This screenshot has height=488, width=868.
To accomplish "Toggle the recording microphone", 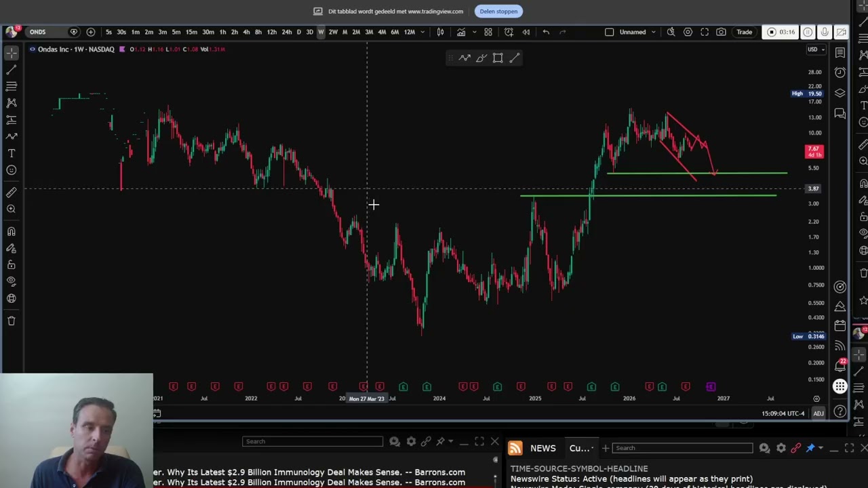I will tap(825, 32).
